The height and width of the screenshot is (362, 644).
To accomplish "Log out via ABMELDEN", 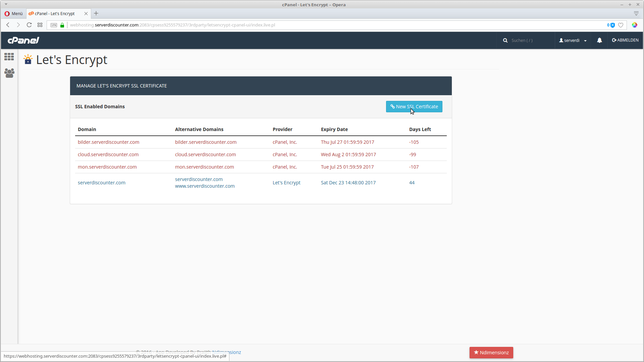I will [625, 40].
